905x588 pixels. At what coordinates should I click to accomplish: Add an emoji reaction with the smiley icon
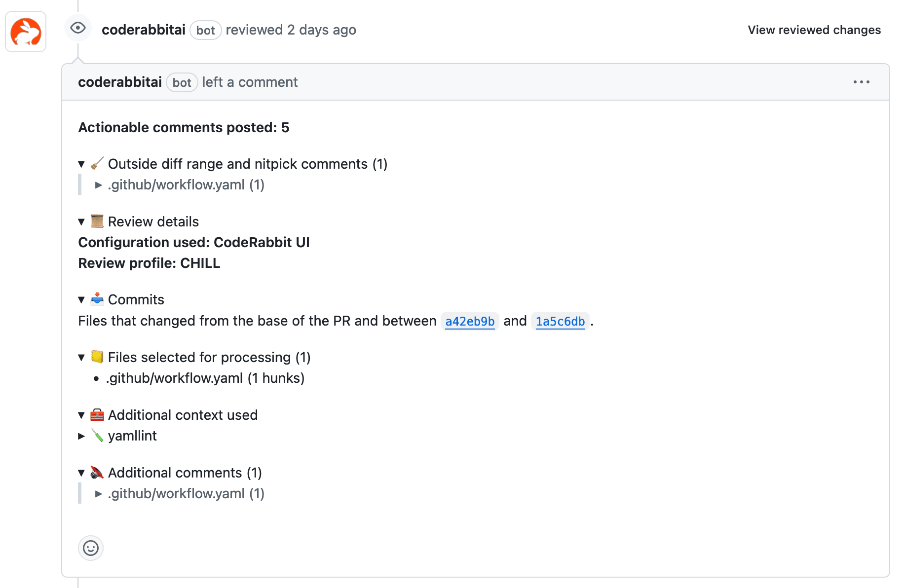pyautogui.click(x=91, y=548)
